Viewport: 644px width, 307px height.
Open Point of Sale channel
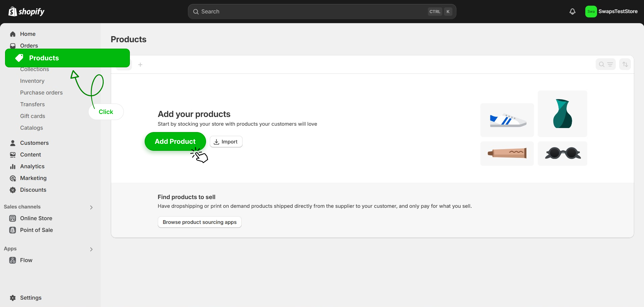click(36, 230)
